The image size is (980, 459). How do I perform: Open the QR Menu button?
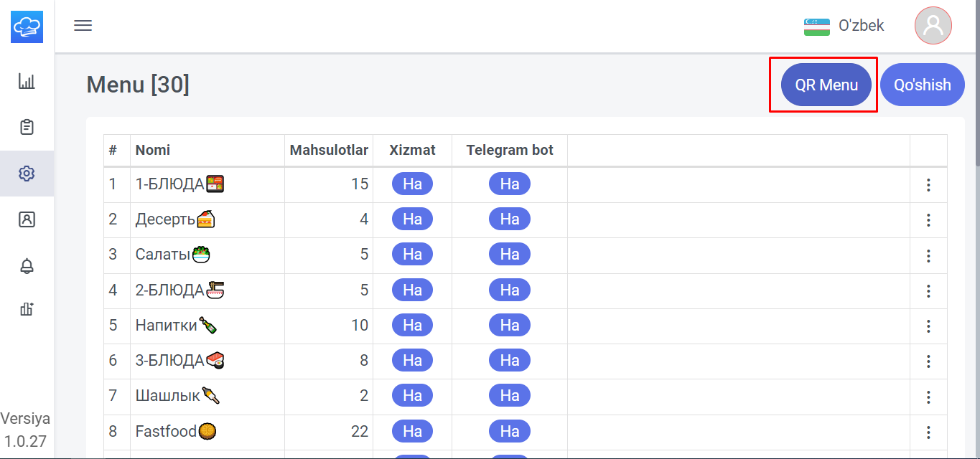click(826, 85)
